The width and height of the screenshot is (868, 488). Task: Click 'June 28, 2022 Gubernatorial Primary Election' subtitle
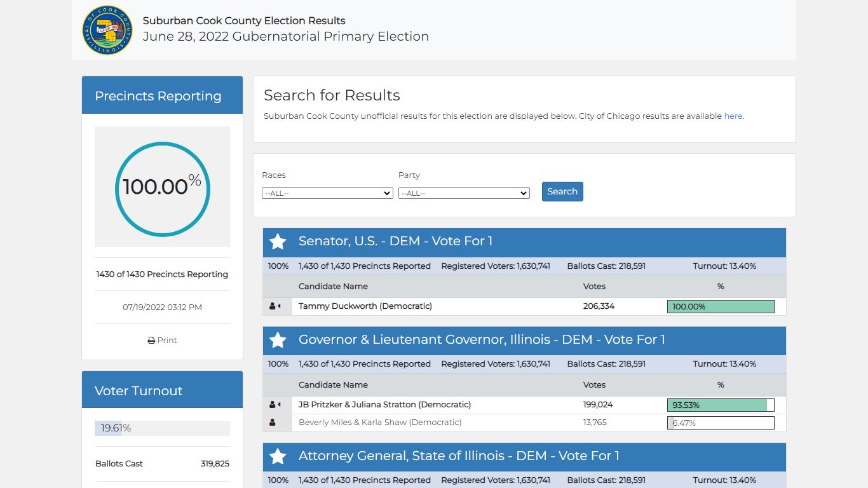286,37
